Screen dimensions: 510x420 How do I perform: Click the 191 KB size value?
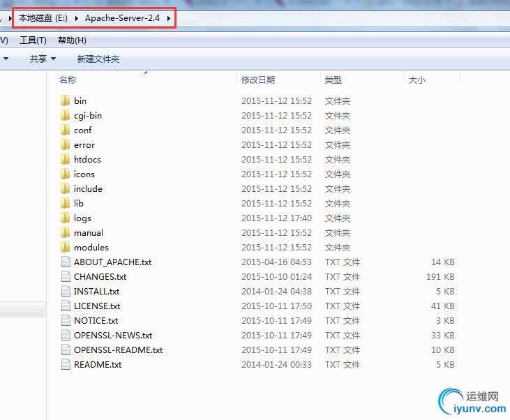pos(440,277)
